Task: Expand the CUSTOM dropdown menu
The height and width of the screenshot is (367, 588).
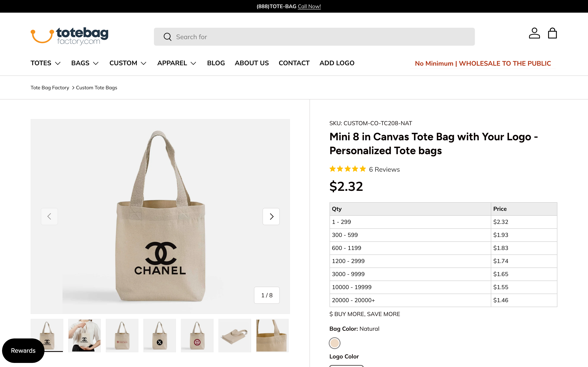Action: coord(128,63)
